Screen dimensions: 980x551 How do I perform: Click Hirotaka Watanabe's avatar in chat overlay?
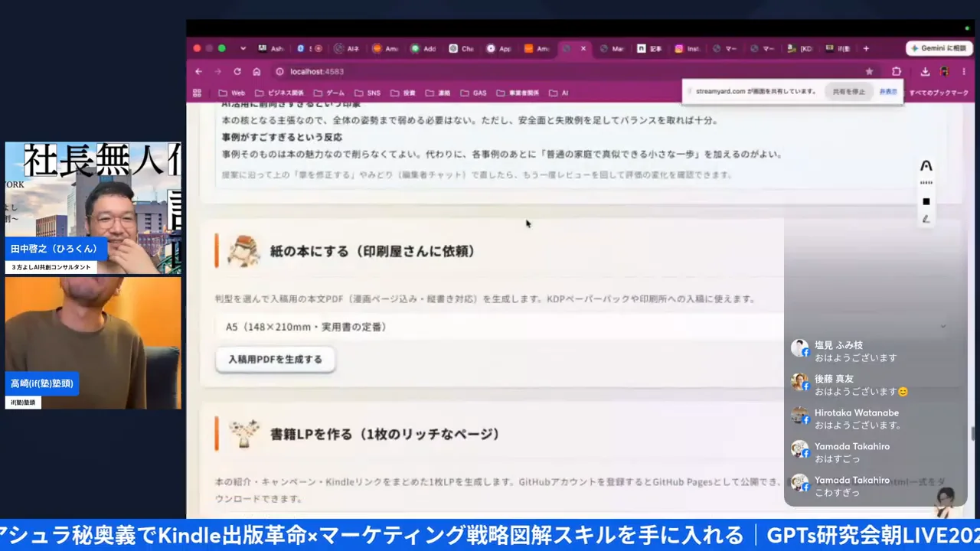point(800,416)
